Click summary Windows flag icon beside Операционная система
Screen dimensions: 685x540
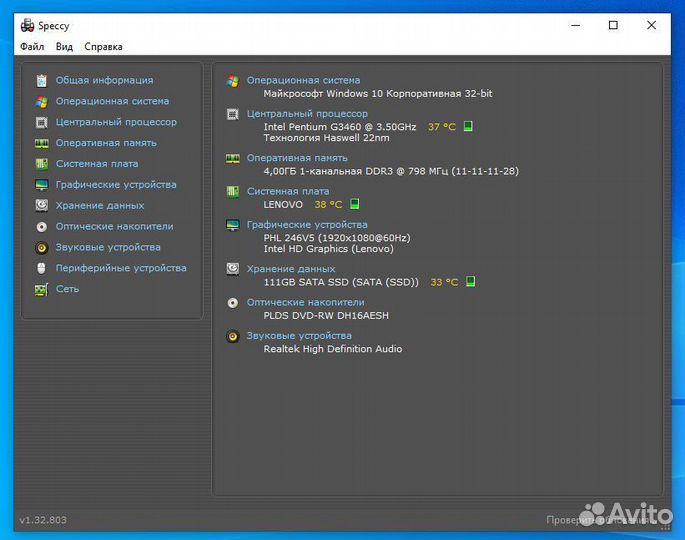[233, 81]
